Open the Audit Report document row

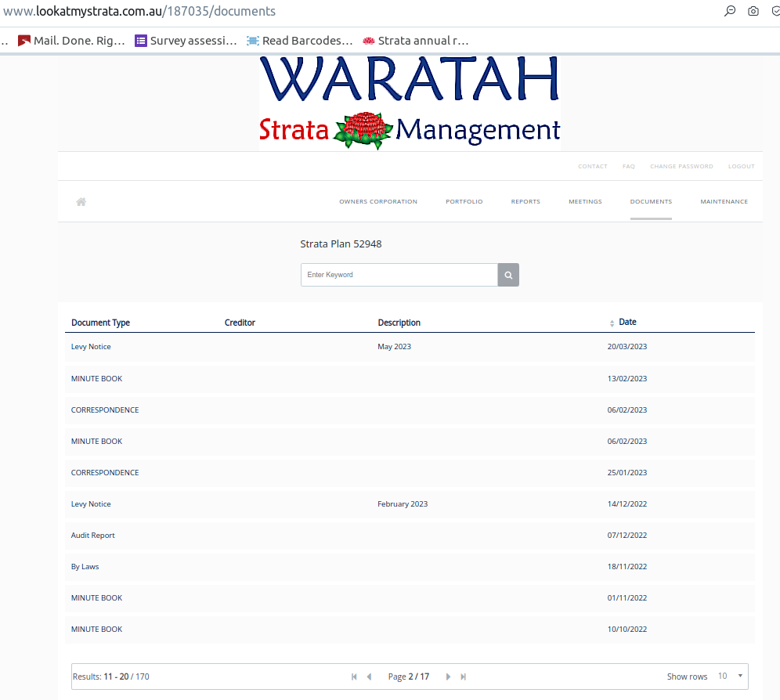(93, 536)
